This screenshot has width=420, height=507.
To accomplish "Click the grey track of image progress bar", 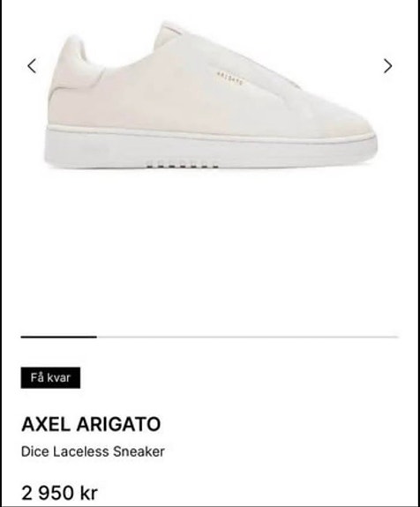I will click(x=248, y=337).
